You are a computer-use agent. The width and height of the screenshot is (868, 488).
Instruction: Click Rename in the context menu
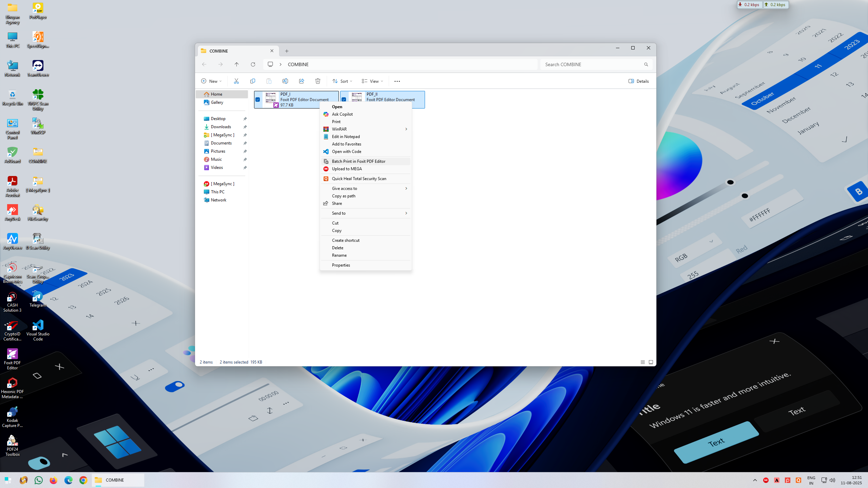point(366,255)
